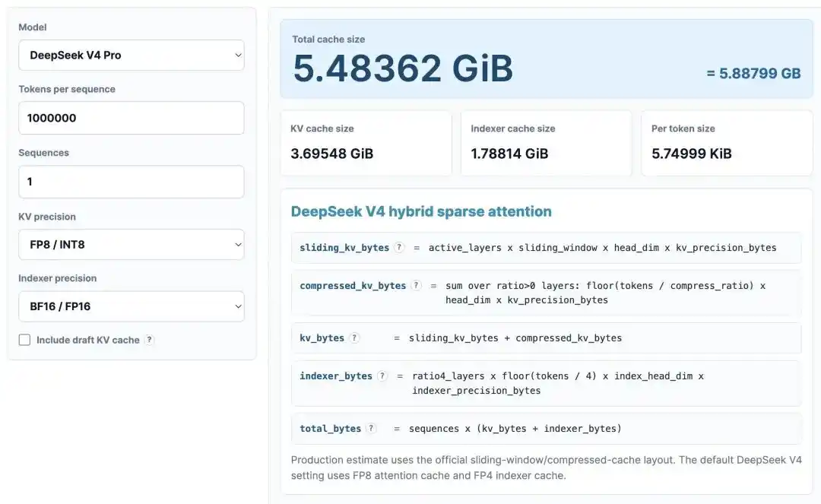Click the DeepSeek V4 hybrid sparse attention heading
This screenshot has width=821, height=504.
coord(421,211)
